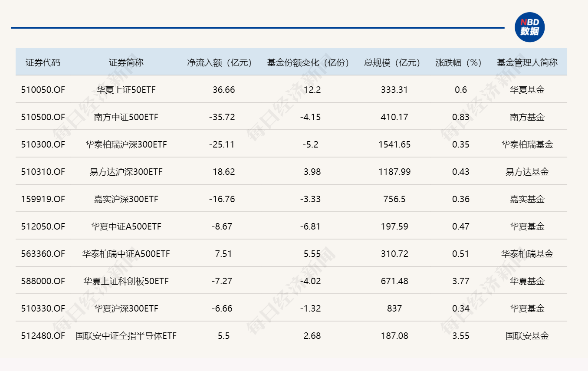Select the code 510300.OF

tap(43, 144)
